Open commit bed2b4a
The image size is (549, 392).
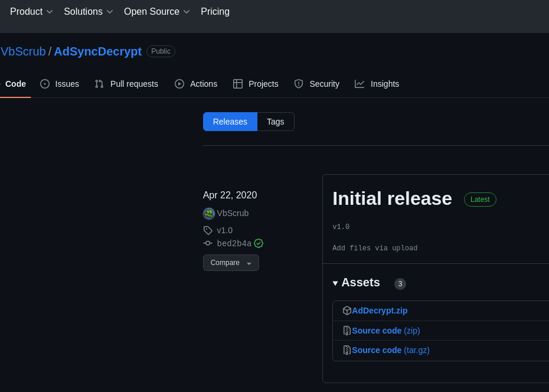(234, 243)
